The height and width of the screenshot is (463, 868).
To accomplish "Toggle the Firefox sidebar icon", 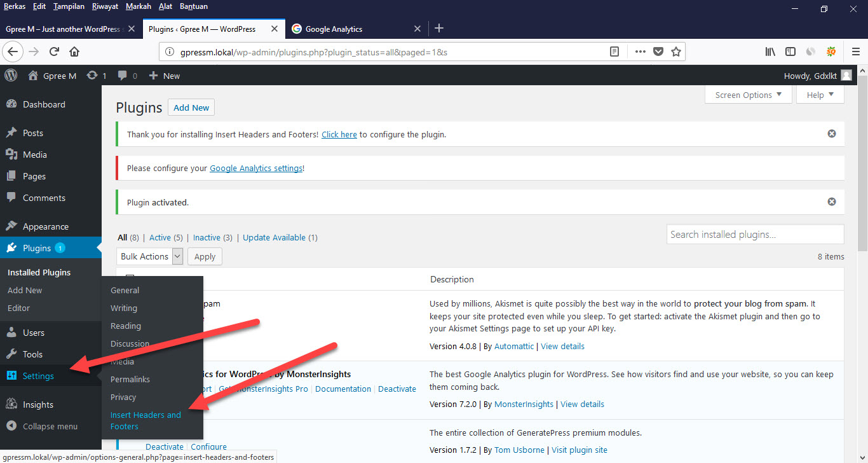I will pyautogui.click(x=790, y=52).
